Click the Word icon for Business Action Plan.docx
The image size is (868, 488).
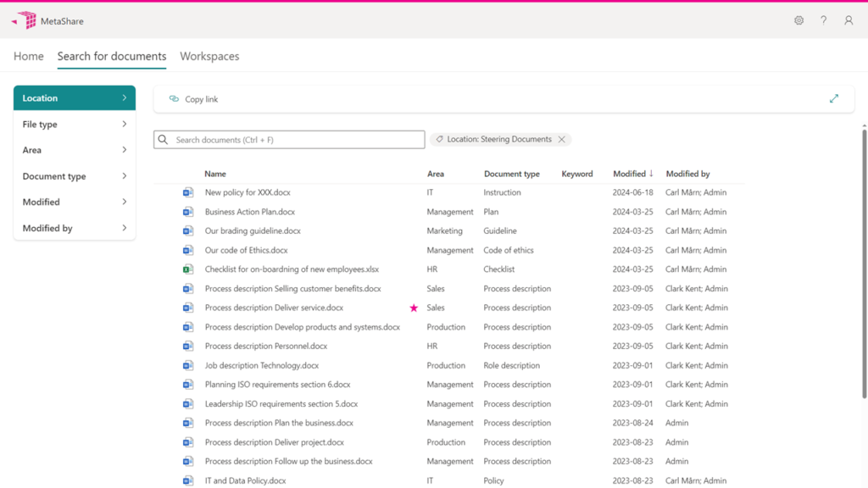pyautogui.click(x=188, y=212)
